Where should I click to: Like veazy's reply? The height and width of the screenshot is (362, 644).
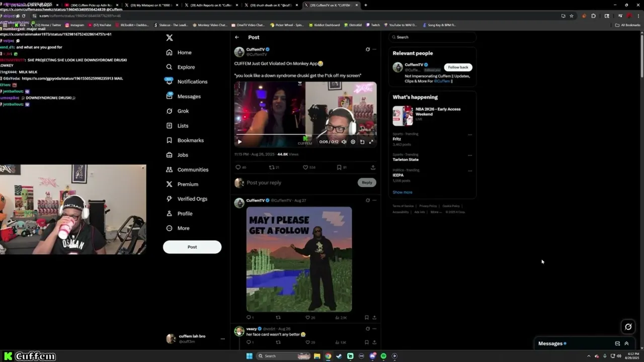point(310,342)
